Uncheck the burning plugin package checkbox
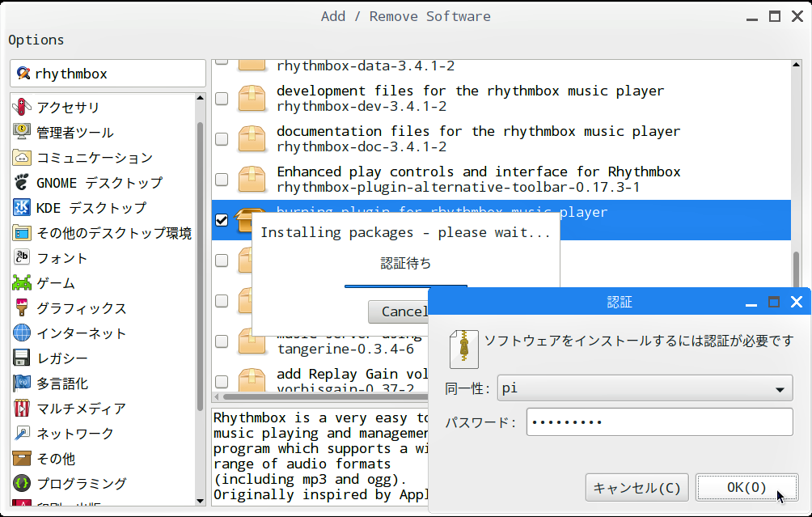This screenshot has width=812, height=517. pyautogui.click(x=222, y=219)
